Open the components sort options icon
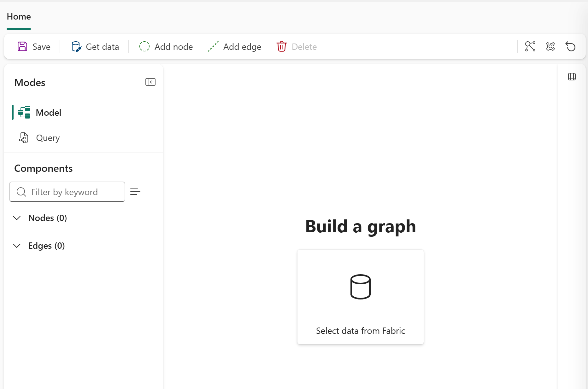The image size is (588, 389). 135,191
